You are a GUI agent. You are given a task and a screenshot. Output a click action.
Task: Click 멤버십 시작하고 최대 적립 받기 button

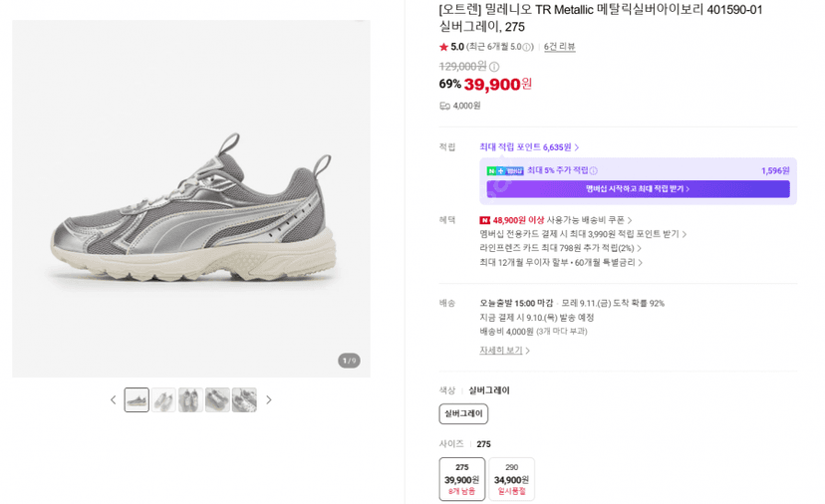click(x=638, y=189)
